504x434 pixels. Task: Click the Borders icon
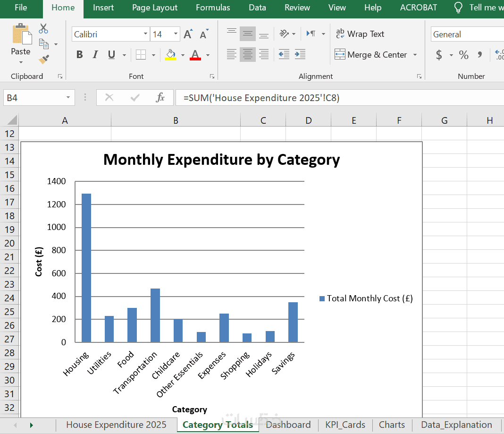click(x=141, y=55)
